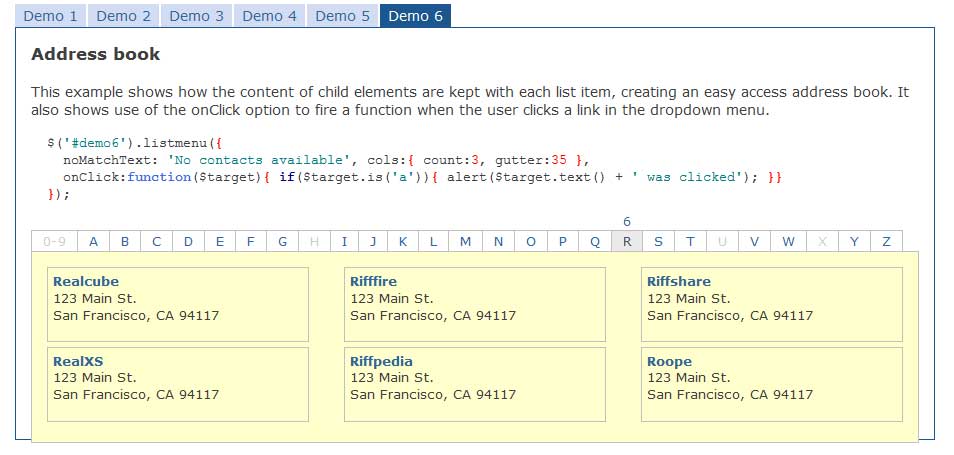954x455 pixels.
Task: Go to the Demo 4 tab
Action: pyautogui.click(x=270, y=16)
